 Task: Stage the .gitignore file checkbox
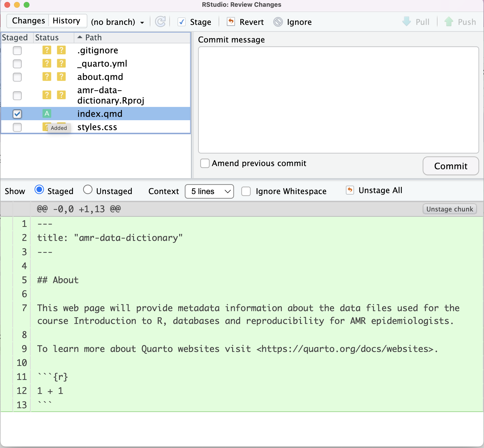[17, 50]
